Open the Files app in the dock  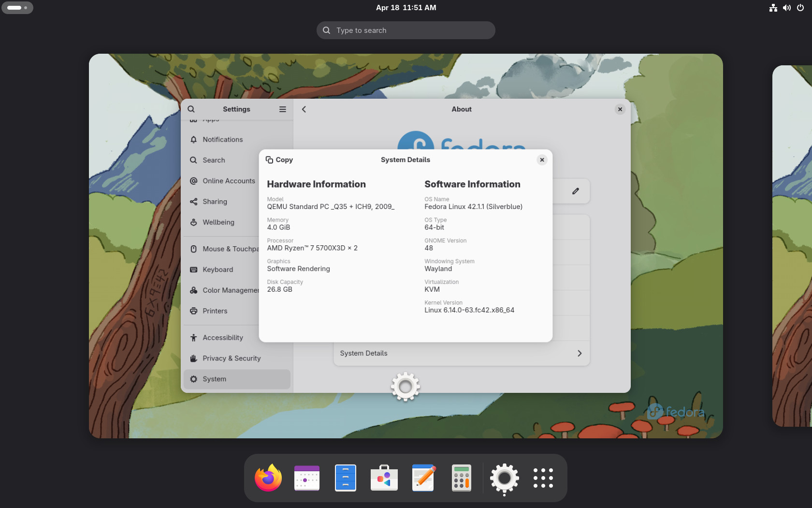click(346, 478)
